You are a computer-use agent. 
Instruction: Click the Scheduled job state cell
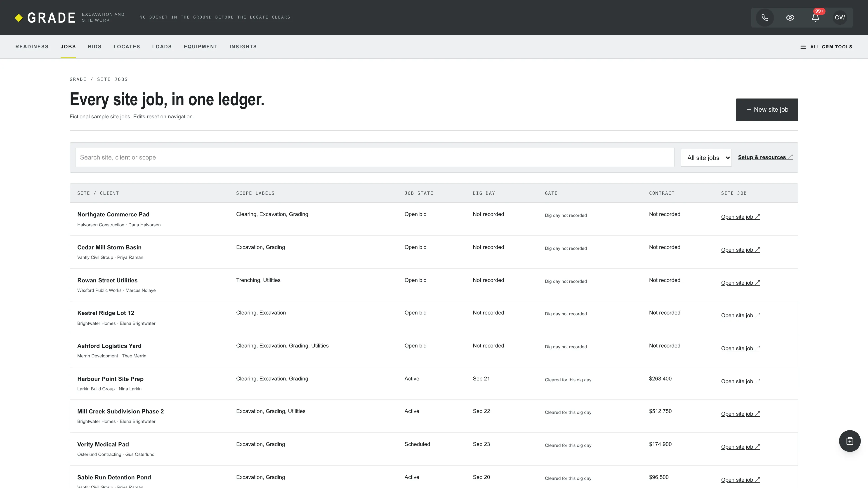pos(417,444)
